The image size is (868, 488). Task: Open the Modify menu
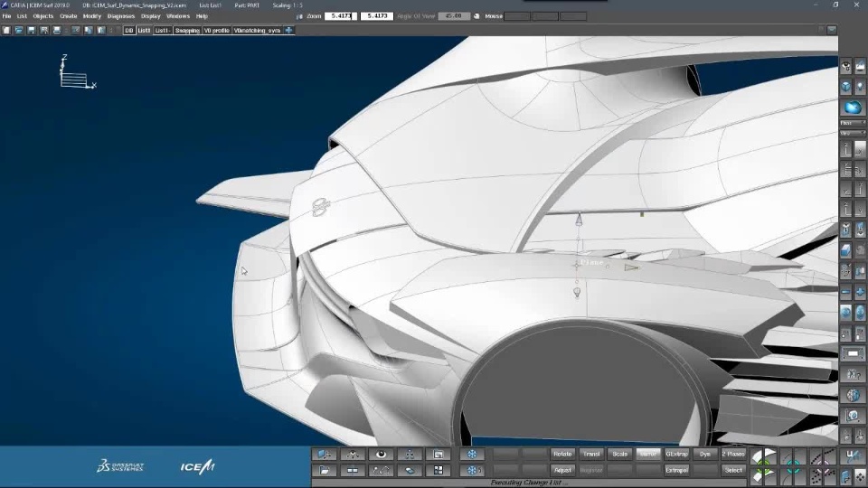(92, 16)
